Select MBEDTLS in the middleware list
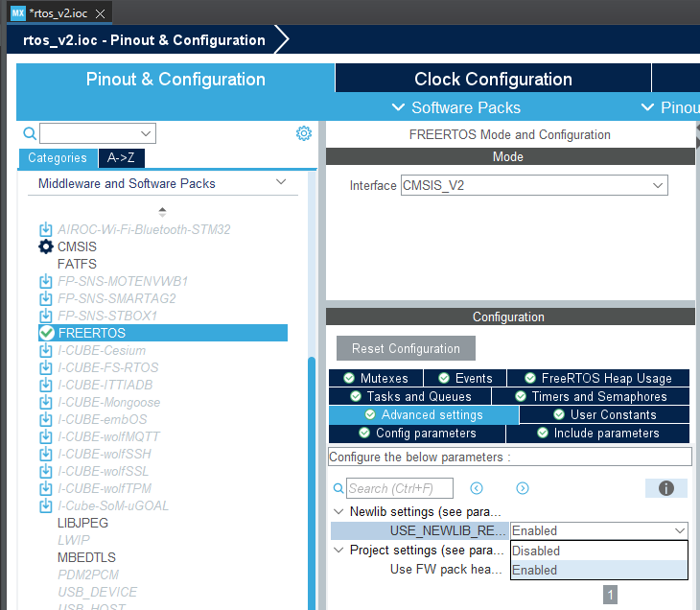700x610 pixels. (x=86, y=558)
